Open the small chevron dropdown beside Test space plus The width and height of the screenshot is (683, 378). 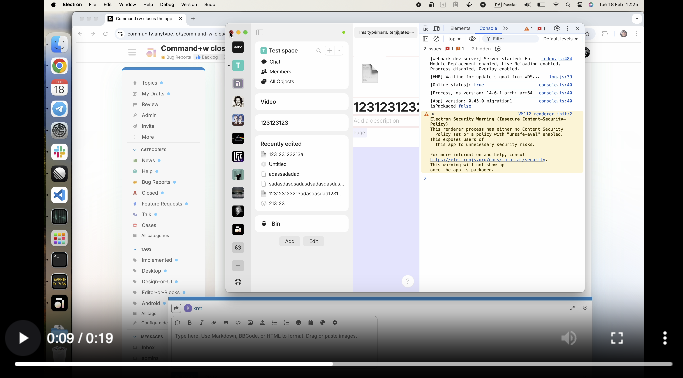[340, 51]
